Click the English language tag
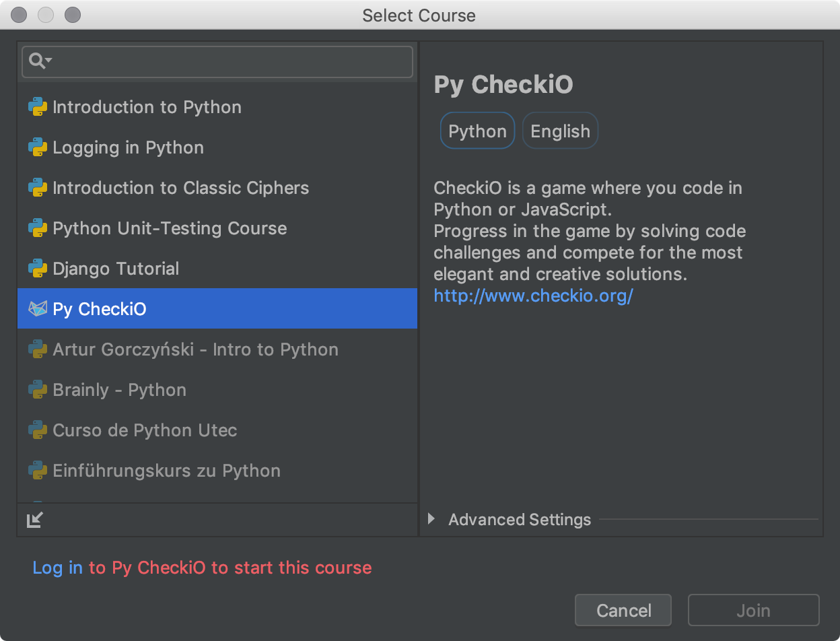This screenshot has height=641, width=840. coord(560,131)
